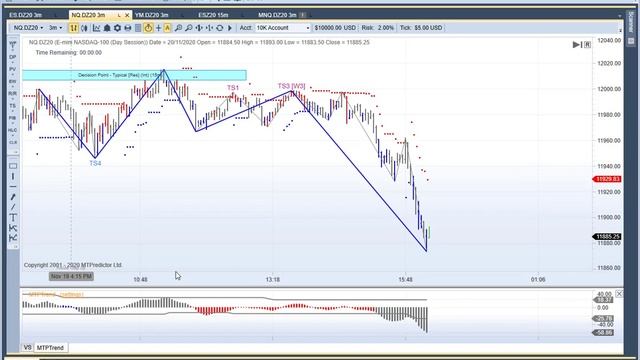Image resolution: width=640 pixels, height=360 pixels.
Task: Select the WP tool in left sidebar
Action: (13, 45)
